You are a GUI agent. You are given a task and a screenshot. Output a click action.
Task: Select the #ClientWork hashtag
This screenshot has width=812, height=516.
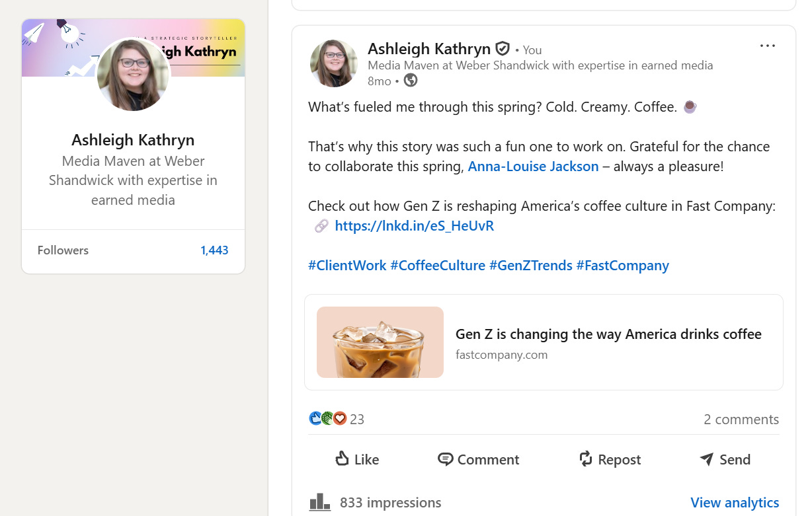coord(347,266)
